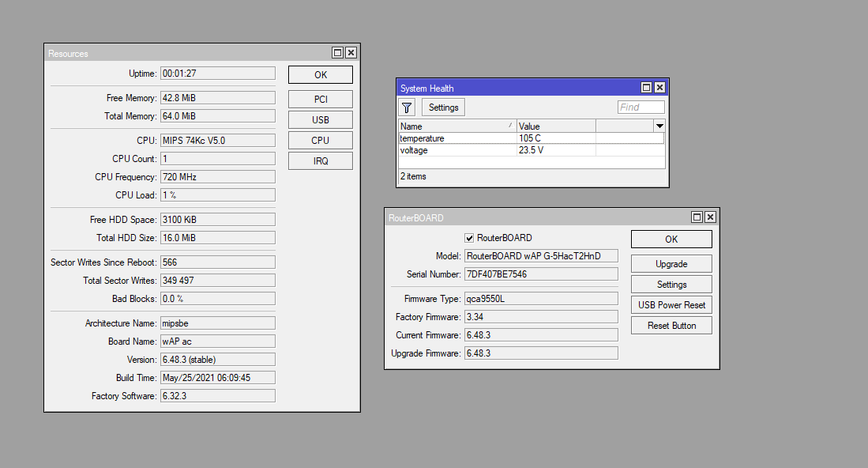The image size is (868, 468).
Task: Click the Free Memory field 42.8 MiB
Action: (217, 97)
